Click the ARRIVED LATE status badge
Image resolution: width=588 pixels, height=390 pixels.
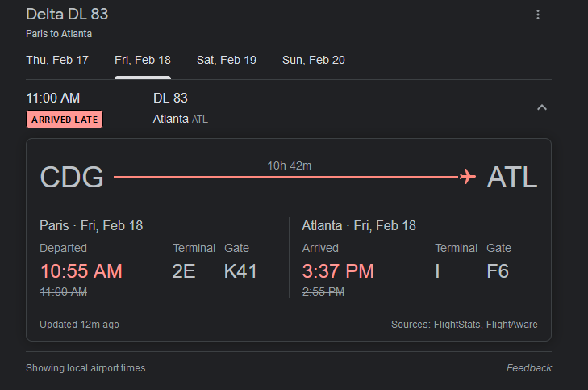click(65, 120)
